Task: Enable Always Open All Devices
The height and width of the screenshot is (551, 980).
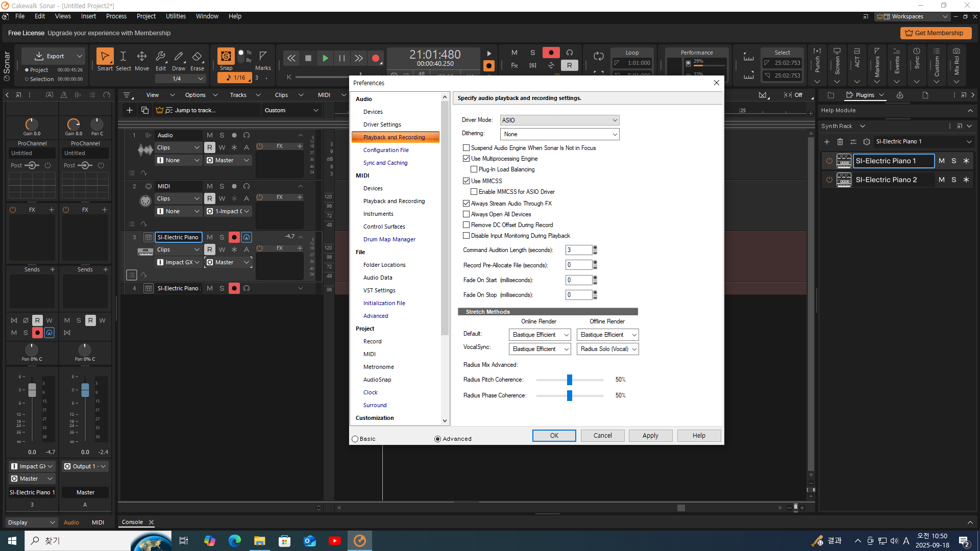Action: pos(466,214)
